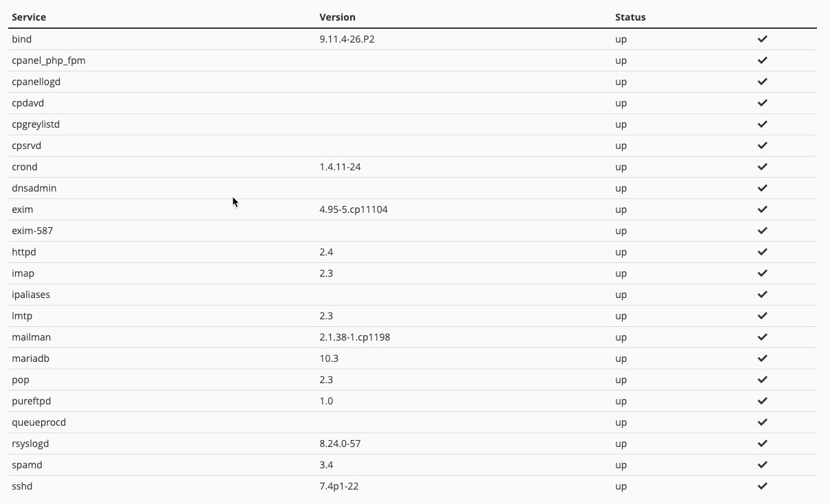The image size is (830, 504).
Task: Click the checkmark icon for cpanellogd
Action: coord(762,82)
